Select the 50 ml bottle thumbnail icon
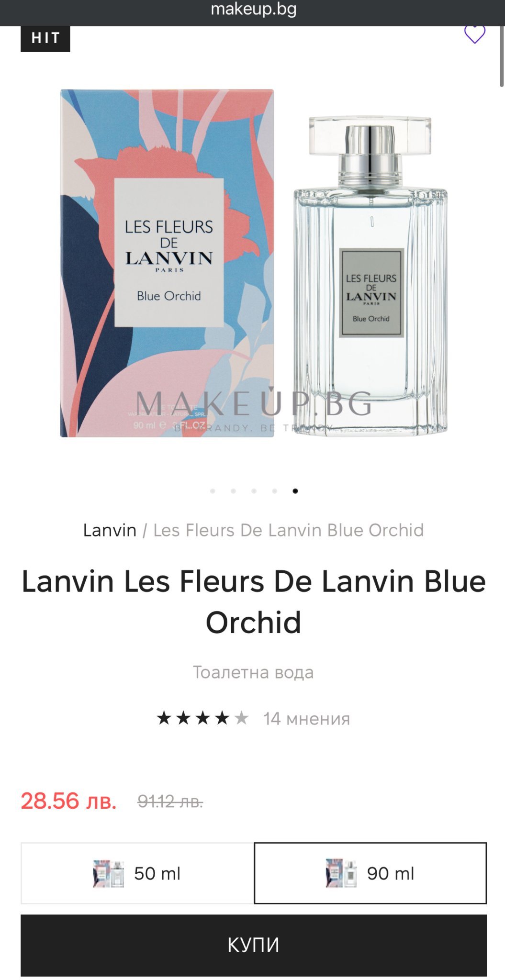 point(108,873)
